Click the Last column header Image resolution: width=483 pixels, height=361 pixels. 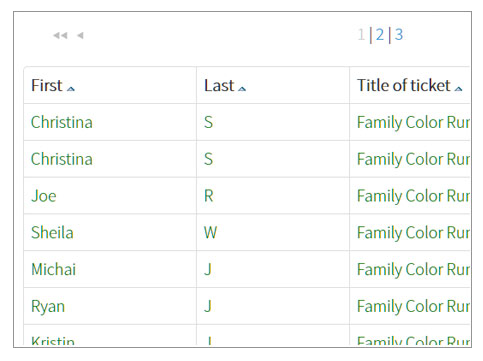click(219, 85)
